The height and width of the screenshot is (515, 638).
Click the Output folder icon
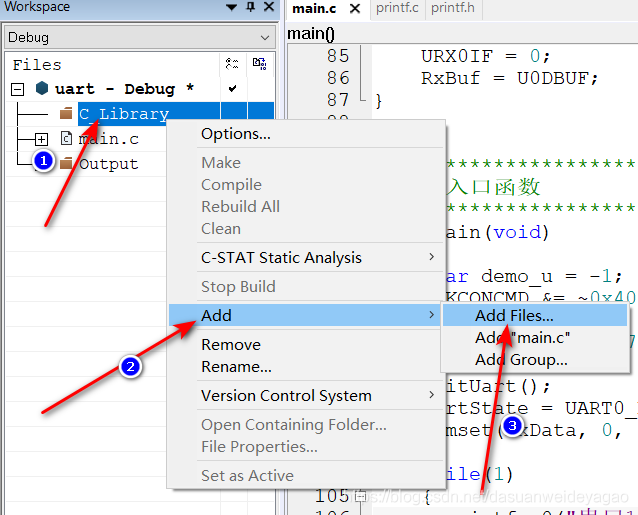(x=66, y=164)
